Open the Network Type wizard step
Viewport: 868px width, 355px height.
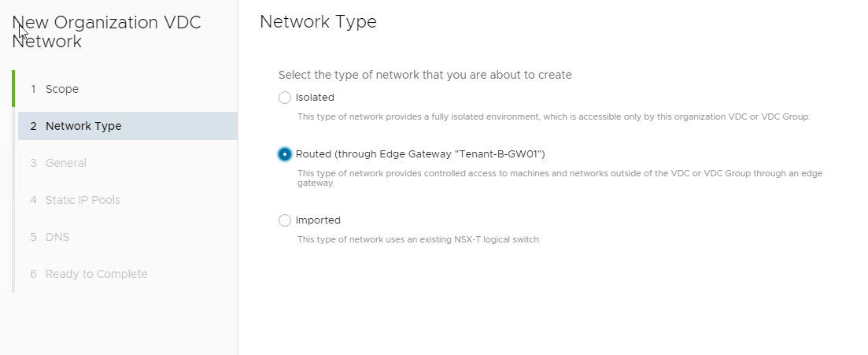pos(83,126)
